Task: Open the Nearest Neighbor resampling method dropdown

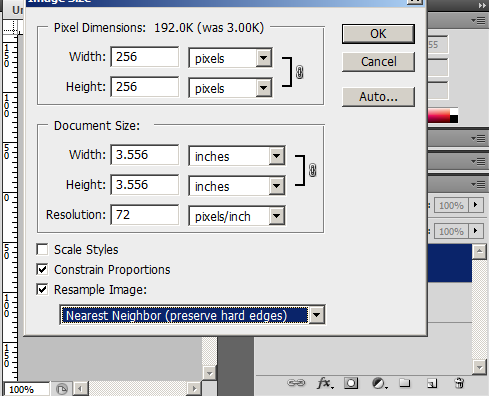Action: [316, 315]
